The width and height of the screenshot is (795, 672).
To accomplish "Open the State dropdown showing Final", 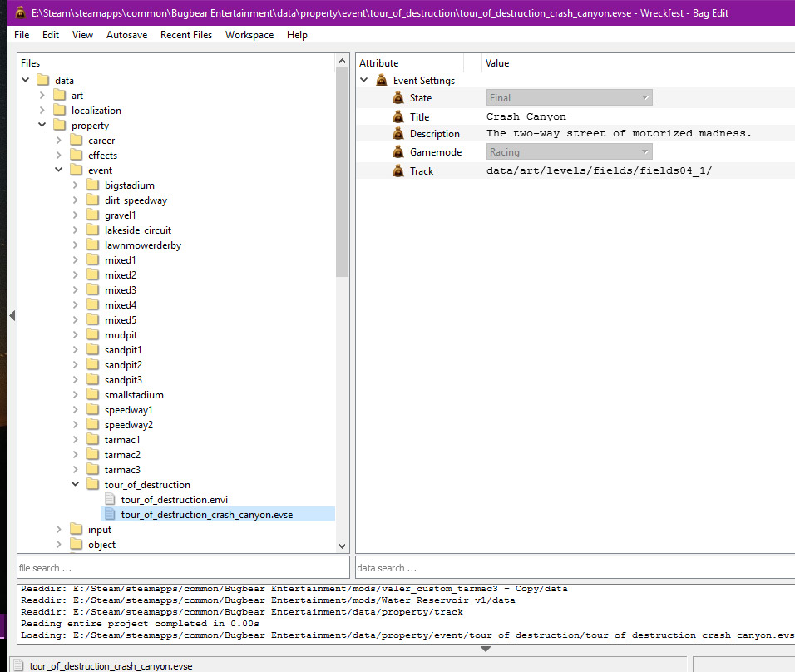I will [569, 98].
